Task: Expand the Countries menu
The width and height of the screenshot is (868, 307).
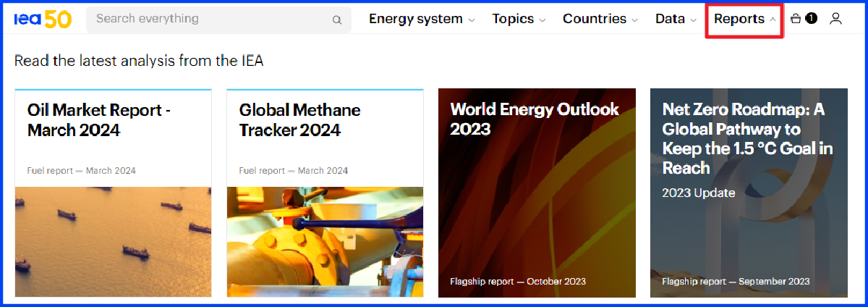Action: [x=600, y=20]
